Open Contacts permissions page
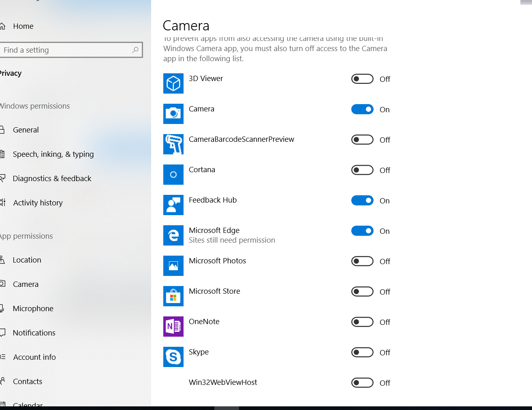 pos(28,382)
